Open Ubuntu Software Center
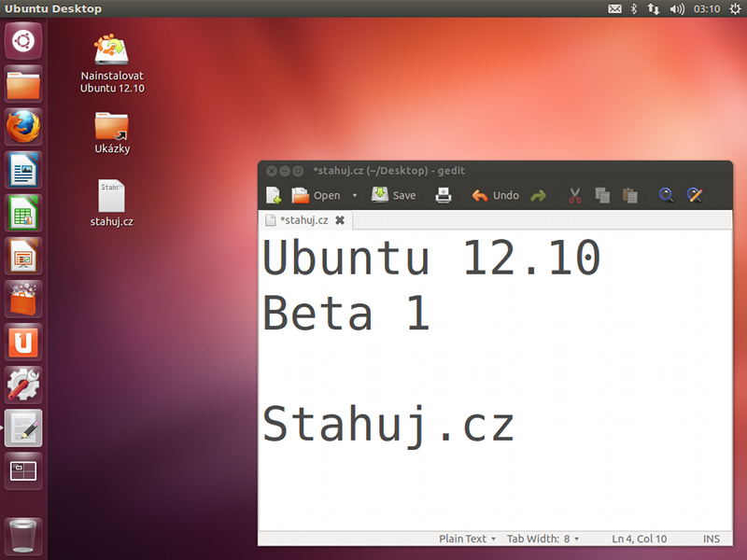 pos(23,299)
